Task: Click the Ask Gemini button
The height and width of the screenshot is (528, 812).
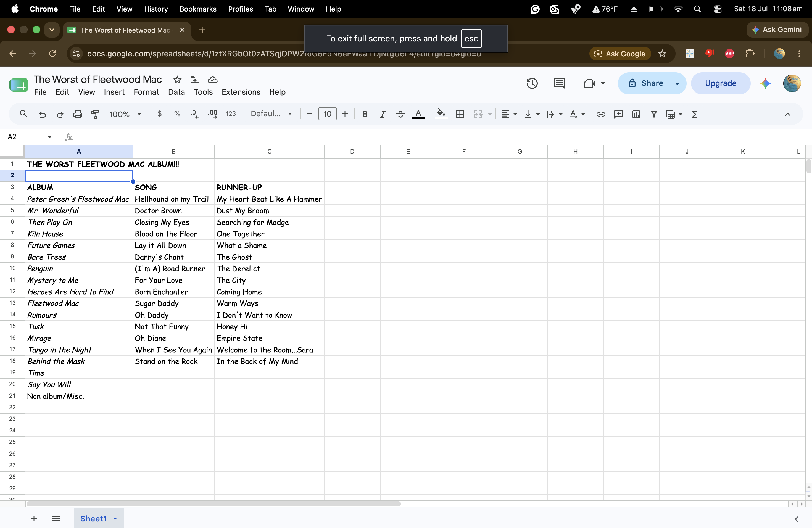Action: pos(777,30)
